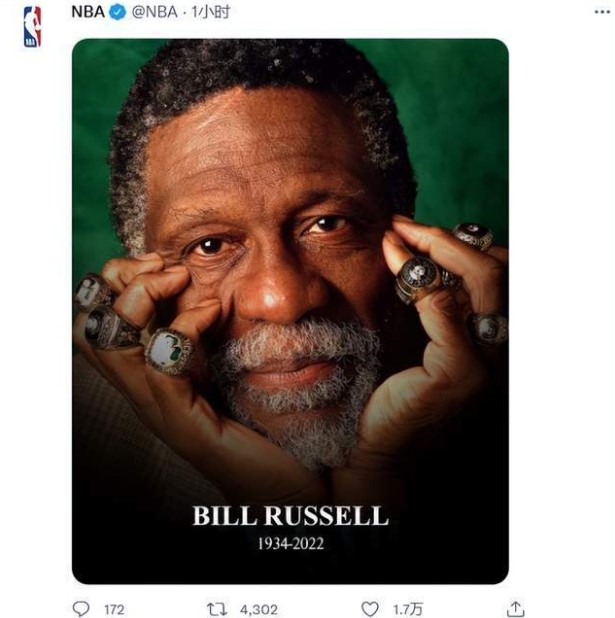Screen dimensions: 615x618
Task: Click the NBA logo profile avatar
Action: (33, 26)
